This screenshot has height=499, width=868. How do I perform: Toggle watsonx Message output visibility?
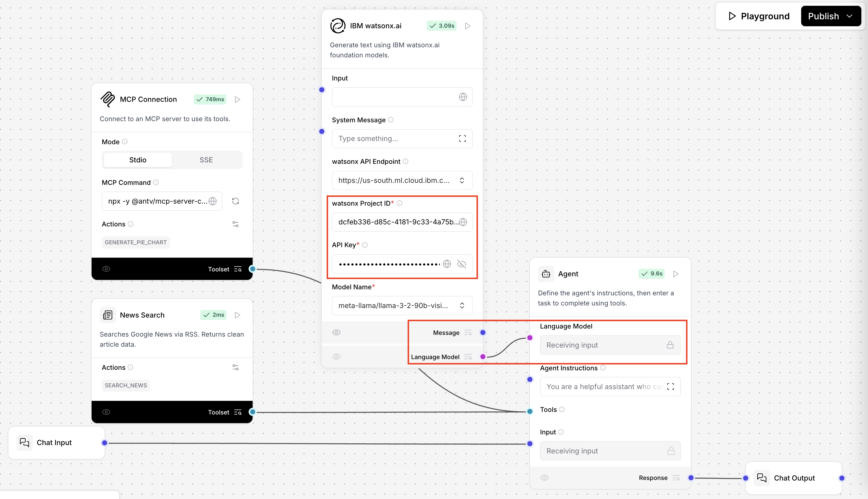pos(336,333)
